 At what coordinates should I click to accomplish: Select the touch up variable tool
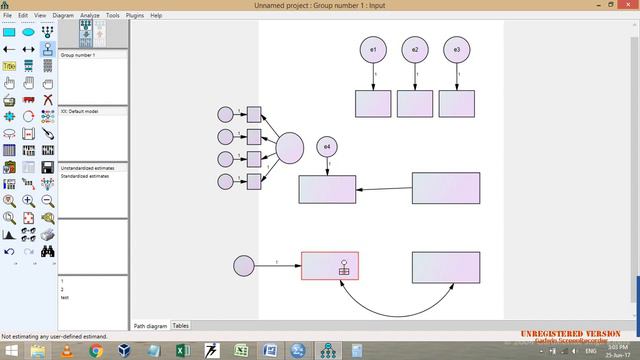coord(47,133)
